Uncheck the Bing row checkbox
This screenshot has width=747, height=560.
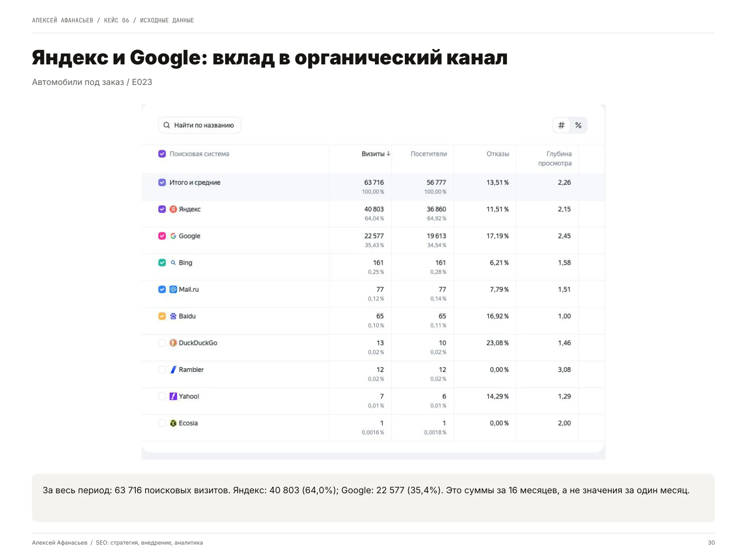tap(162, 263)
